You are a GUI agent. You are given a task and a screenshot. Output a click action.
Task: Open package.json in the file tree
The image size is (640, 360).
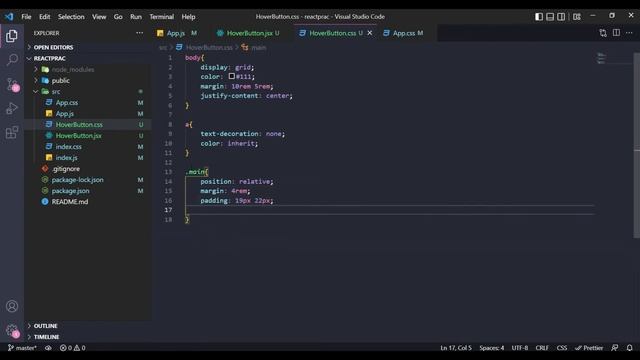pos(70,191)
